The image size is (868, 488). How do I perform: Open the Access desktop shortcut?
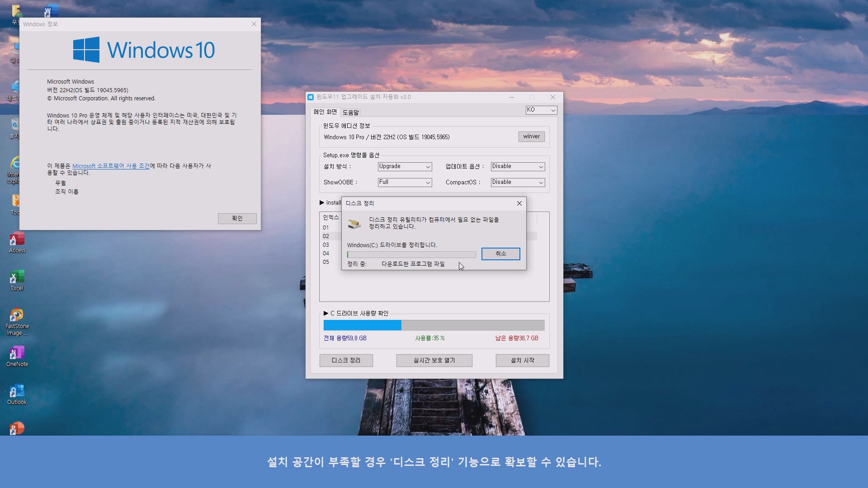pos(17,243)
